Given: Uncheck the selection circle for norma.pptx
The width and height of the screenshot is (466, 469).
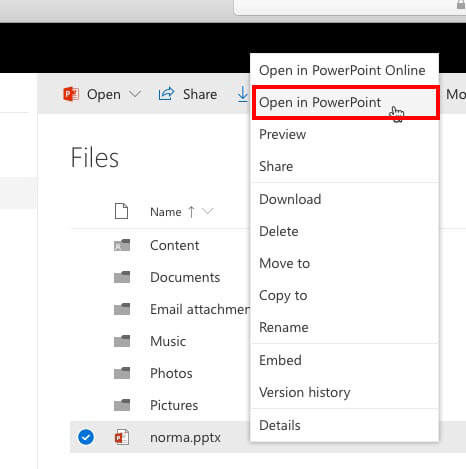Looking at the screenshot, I should coord(86,437).
